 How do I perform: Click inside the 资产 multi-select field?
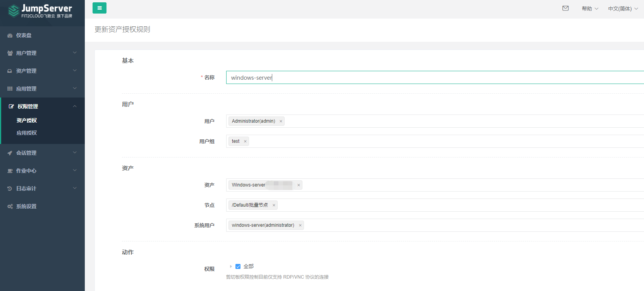435,185
